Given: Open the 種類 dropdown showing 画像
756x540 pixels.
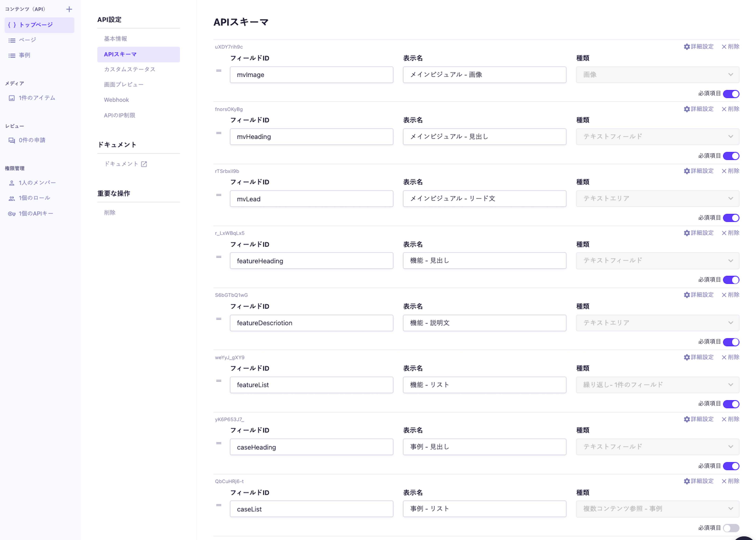Looking at the screenshot, I should [657, 75].
